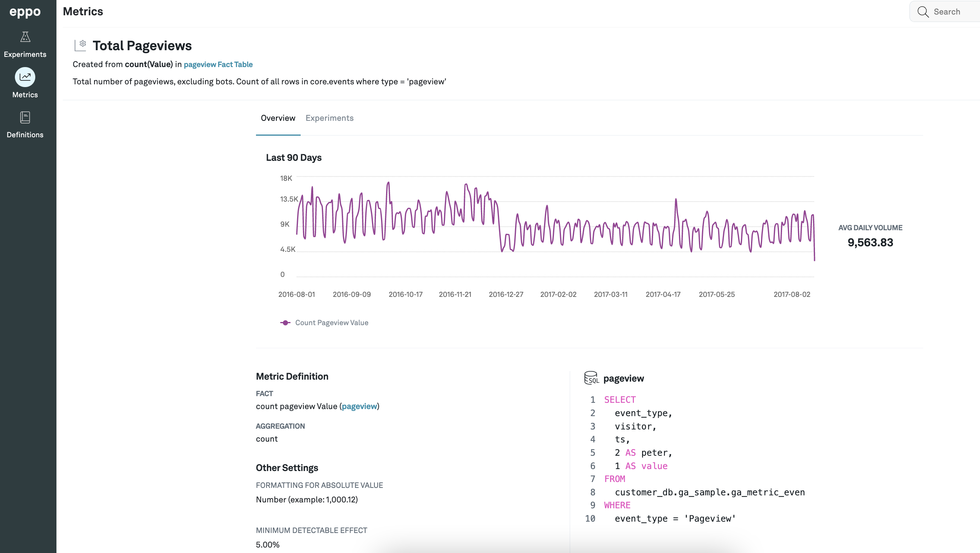Click the Definitions sidebar label
Viewport: 980px width, 553px height.
[25, 135]
